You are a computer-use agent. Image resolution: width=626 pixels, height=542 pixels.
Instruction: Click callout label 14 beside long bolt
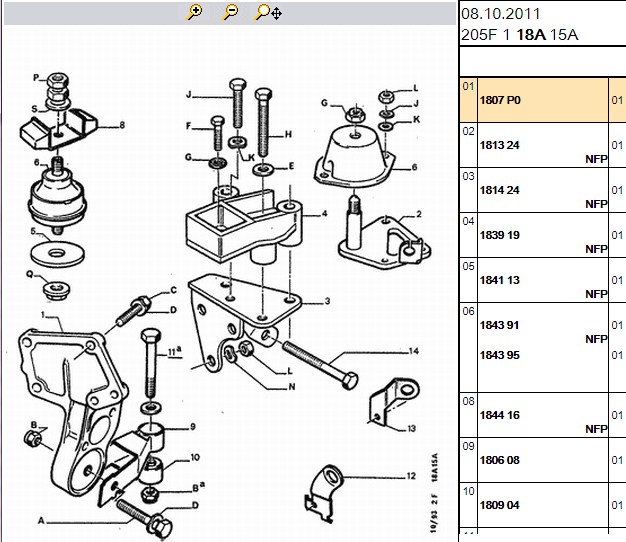pyautogui.click(x=414, y=351)
